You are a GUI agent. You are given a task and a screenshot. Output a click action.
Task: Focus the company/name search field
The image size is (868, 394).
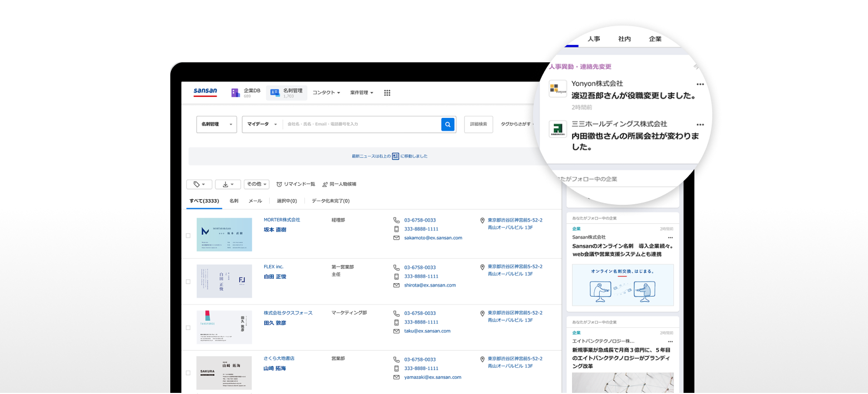[362, 124]
